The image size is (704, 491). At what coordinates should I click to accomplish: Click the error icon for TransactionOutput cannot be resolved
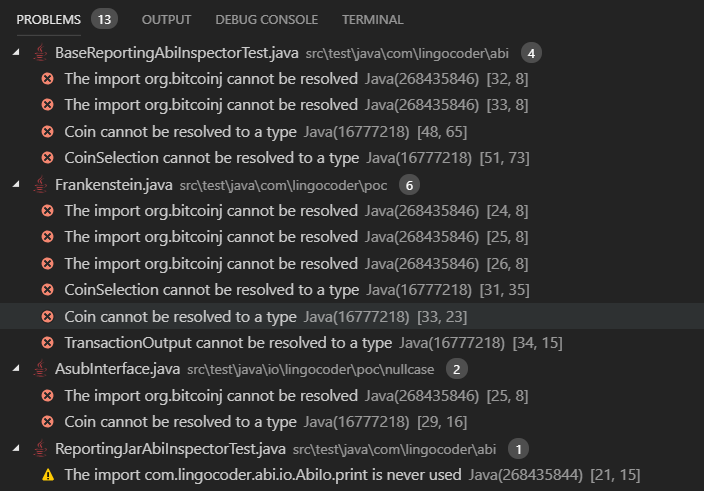pyautogui.click(x=48, y=343)
